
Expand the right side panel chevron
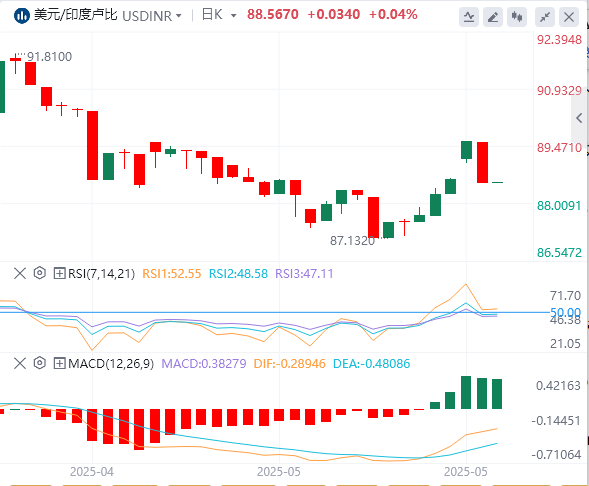[579, 118]
